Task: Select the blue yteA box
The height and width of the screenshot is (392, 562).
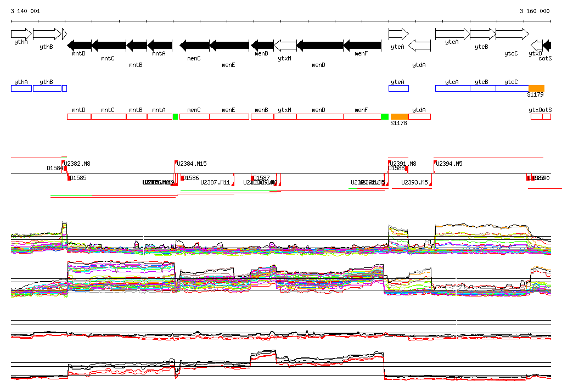Action: coord(398,88)
